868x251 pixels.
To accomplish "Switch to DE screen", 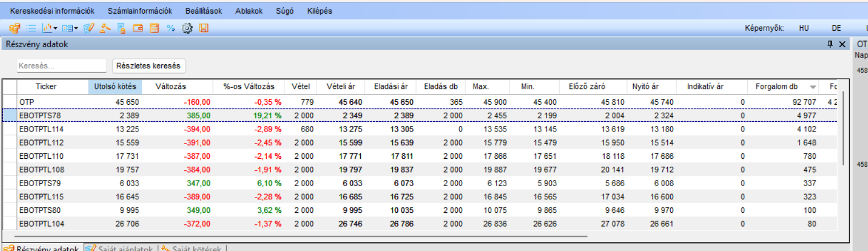I will pos(836,28).
